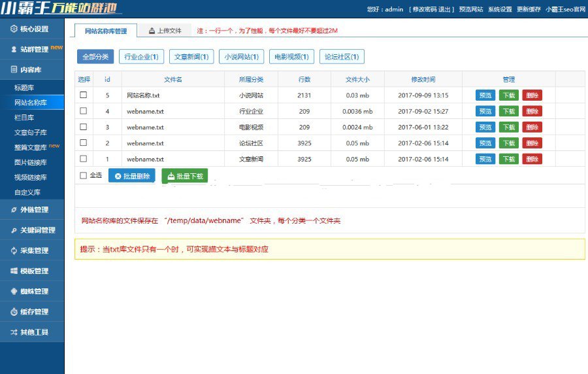Screen dimensions: 588x374
Task: Expand the 缓存管理 sidebar section
Action: pyautogui.click(x=33, y=312)
